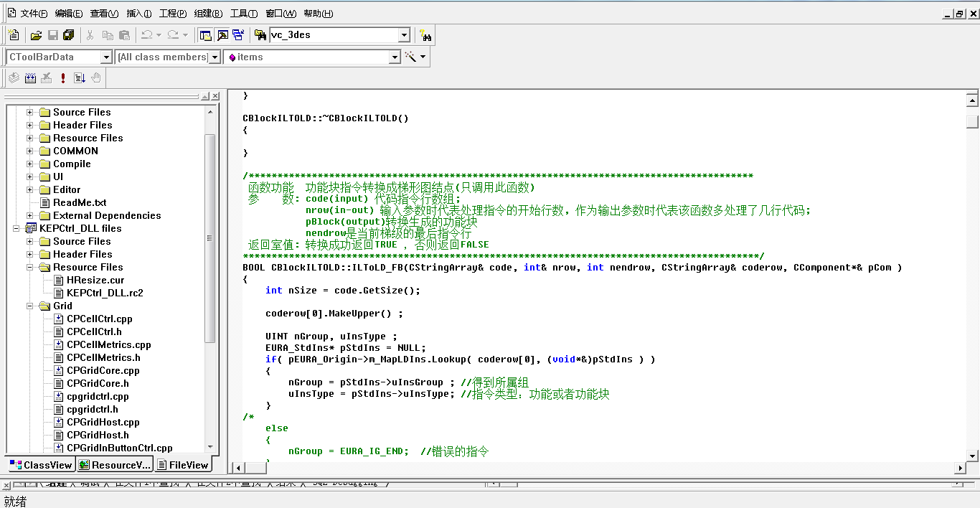Click the HResize.cur file icon
980x508 pixels.
pos(59,280)
